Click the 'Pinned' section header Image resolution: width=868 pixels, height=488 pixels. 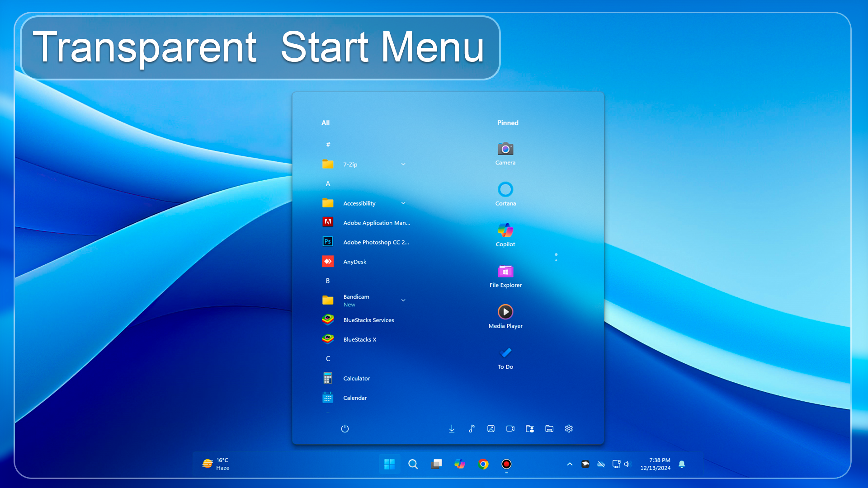(x=507, y=122)
